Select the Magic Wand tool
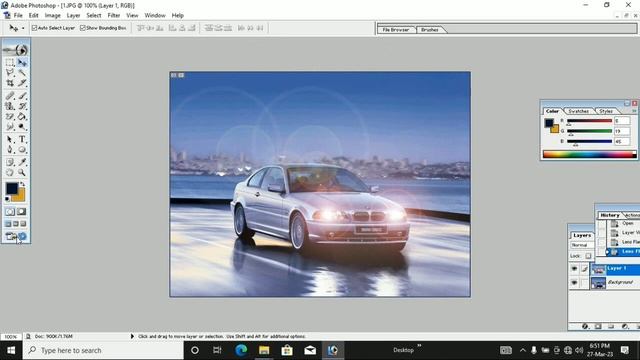This screenshot has height=360, width=640. (x=22, y=73)
